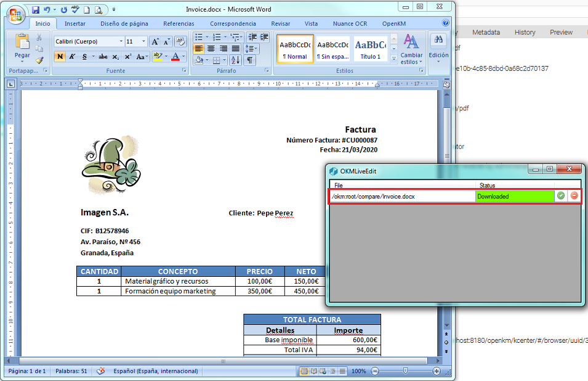
Task: Toggle show paragraph marks (¶)
Action: tap(250, 60)
